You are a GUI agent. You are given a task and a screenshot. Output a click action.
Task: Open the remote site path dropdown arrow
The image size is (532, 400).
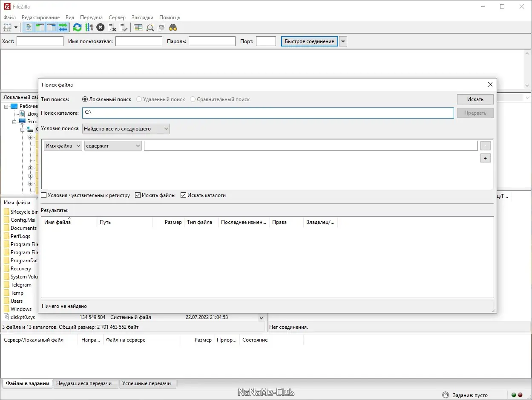pyautogui.click(x=527, y=98)
